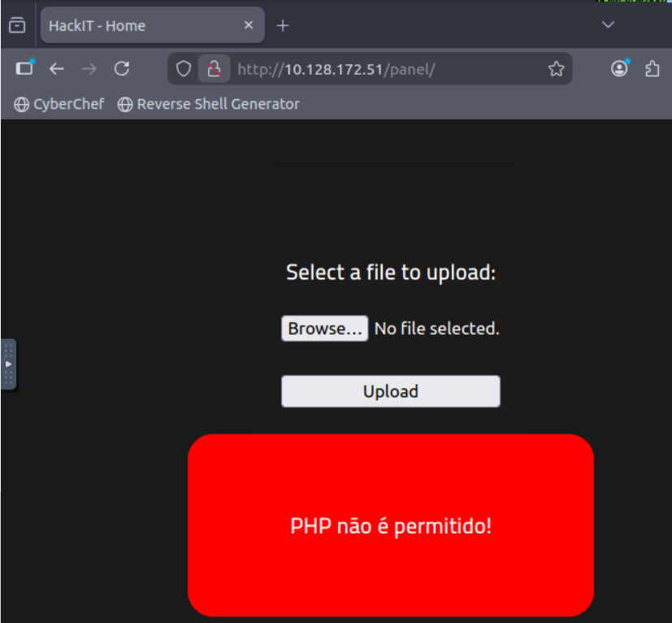Click the red PHP error banner
The image size is (672, 623).
coord(390,526)
